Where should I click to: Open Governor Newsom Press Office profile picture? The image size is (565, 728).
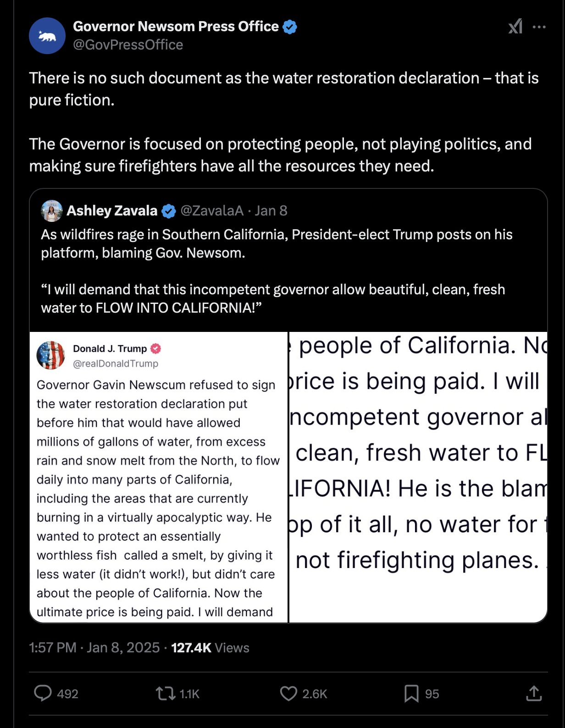click(x=47, y=36)
